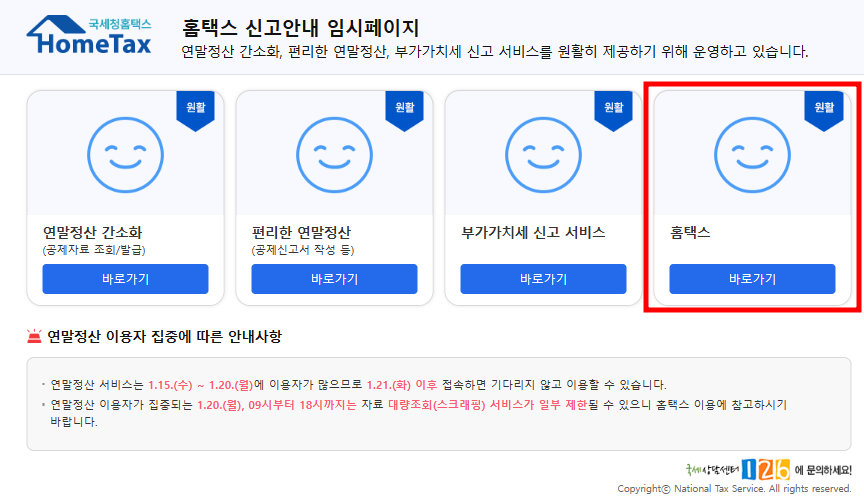Click 원활 badge on 부가가치세 신고 서비스 card
This screenshot has height=503, width=864.
613,111
